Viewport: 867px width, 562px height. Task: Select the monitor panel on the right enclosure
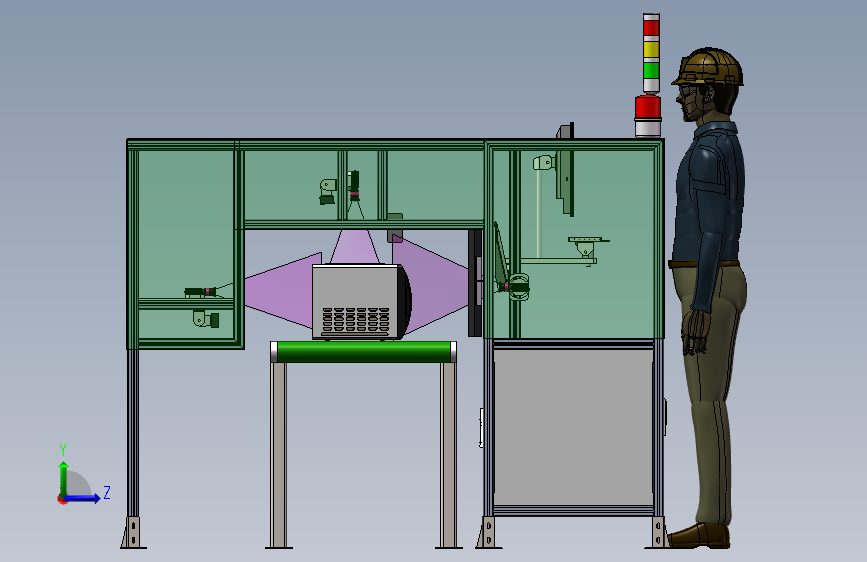565,171
